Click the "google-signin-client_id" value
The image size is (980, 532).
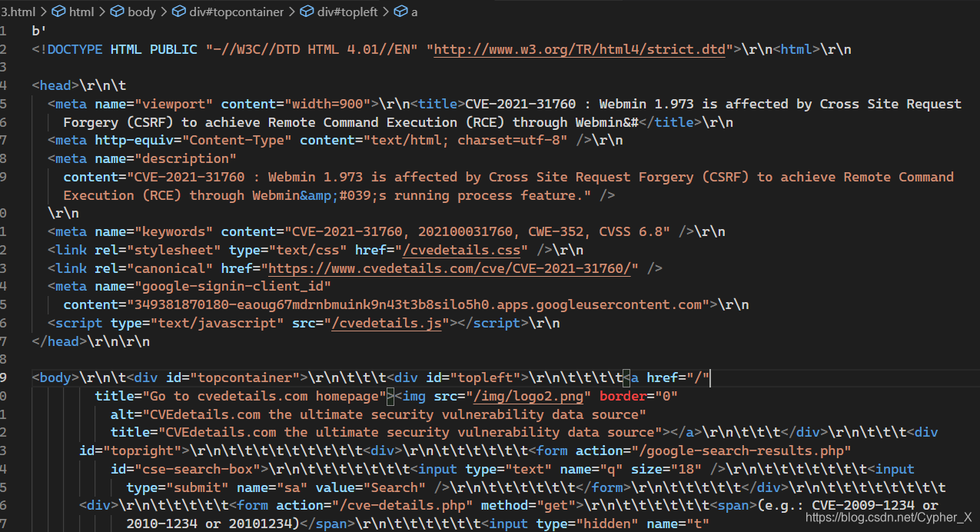click(233, 287)
